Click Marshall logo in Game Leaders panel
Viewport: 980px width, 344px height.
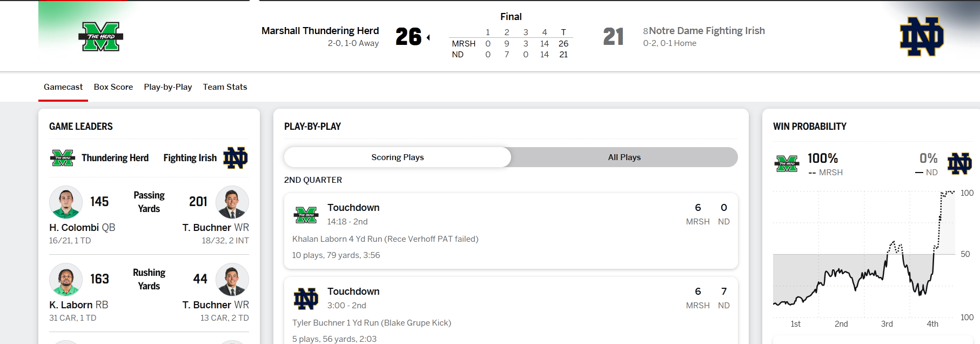pos(62,158)
